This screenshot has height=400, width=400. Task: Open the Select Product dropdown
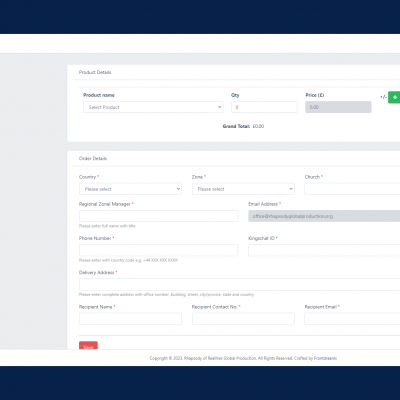pyautogui.click(x=153, y=107)
